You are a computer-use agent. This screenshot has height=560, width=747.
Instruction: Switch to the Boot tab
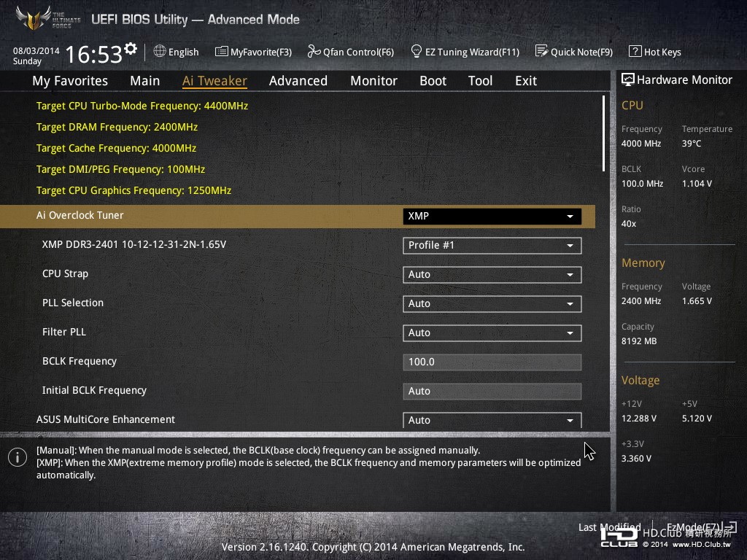click(433, 81)
